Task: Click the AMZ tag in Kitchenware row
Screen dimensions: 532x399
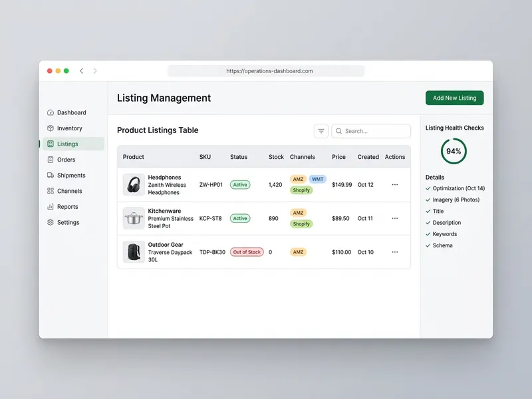Action: coord(298,213)
